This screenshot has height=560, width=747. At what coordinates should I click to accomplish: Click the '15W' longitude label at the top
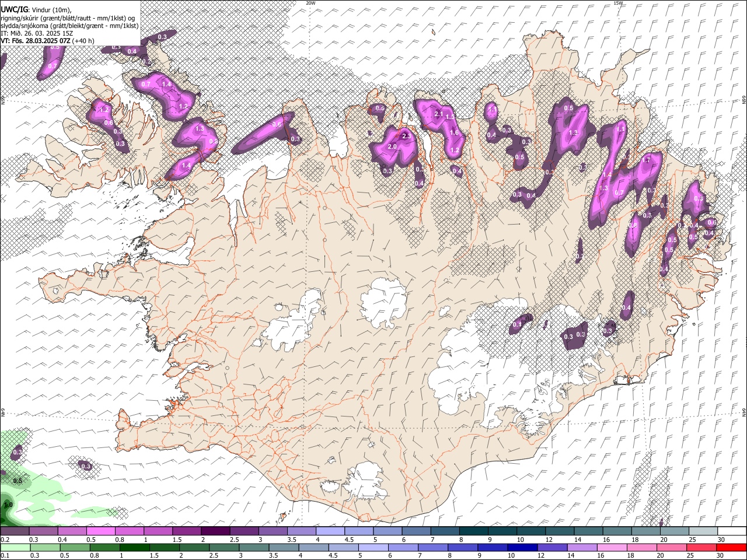point(618,3)
